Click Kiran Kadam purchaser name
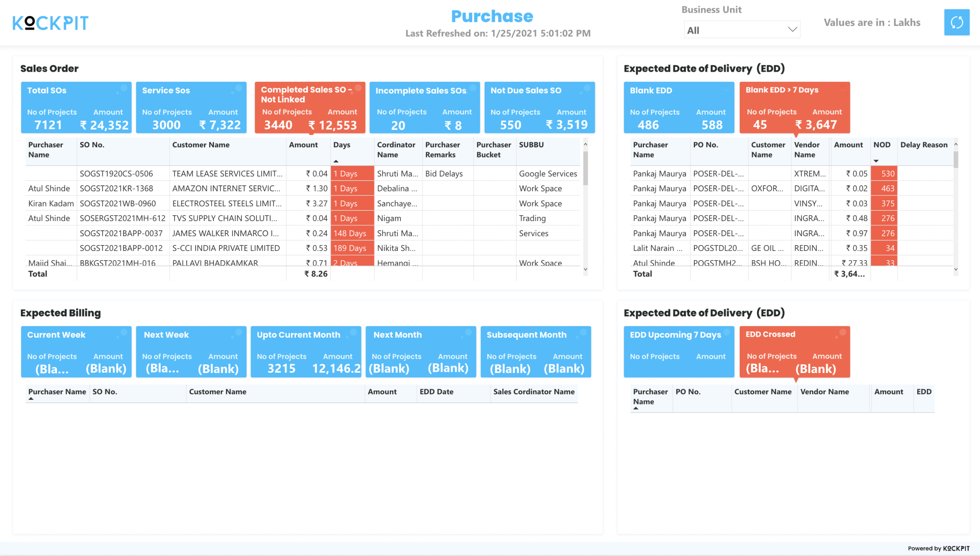 click(x=51, y=204)
